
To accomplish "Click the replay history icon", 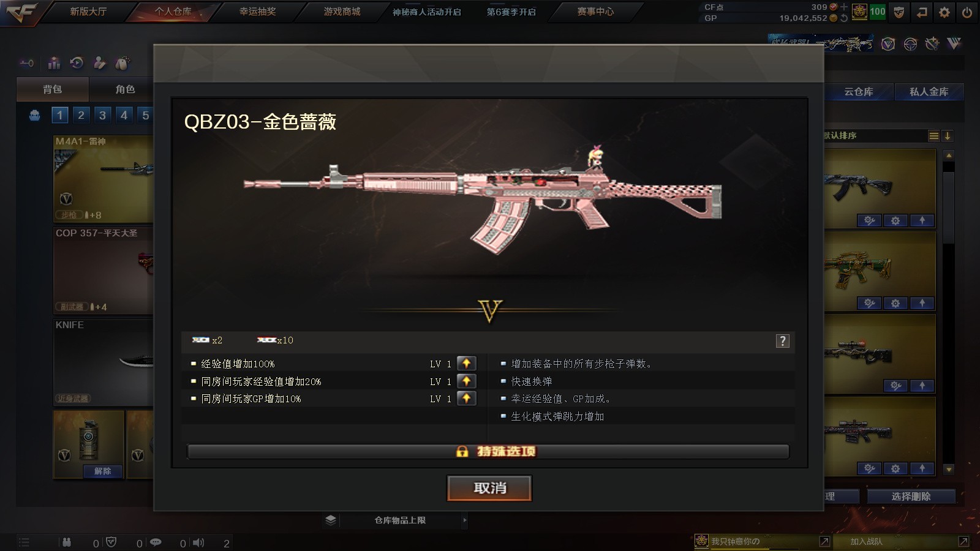I will (x=77, y=62).
